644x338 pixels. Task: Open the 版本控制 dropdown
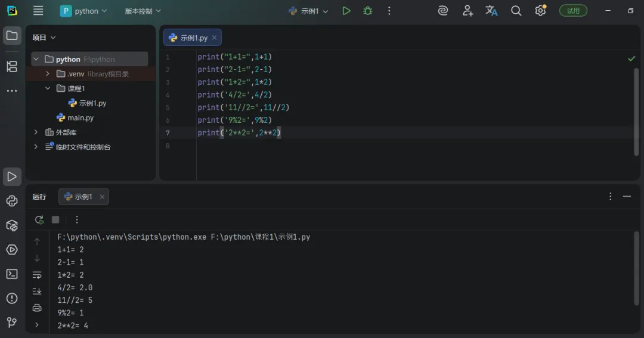[143, 11]
